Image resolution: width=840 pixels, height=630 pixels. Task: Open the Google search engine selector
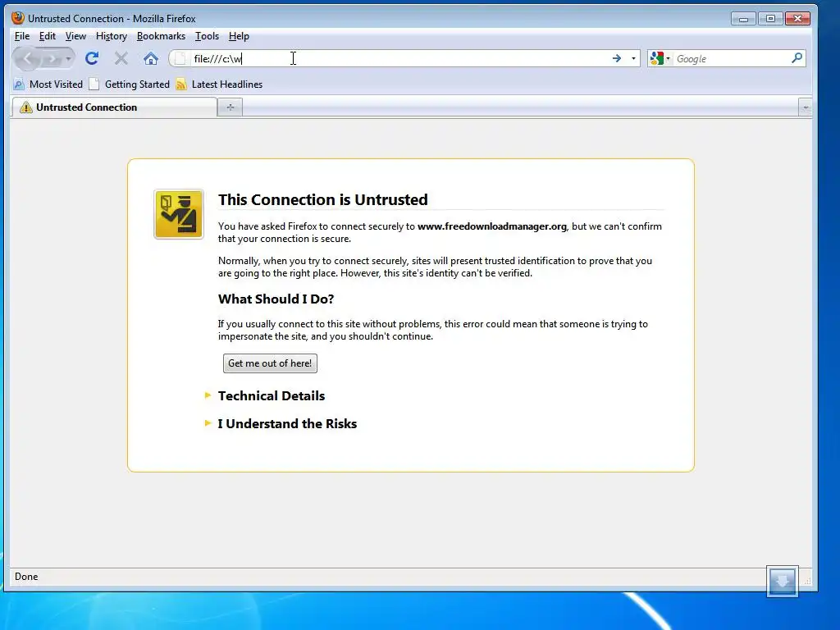pyautogui.click(x=660, y=58)
